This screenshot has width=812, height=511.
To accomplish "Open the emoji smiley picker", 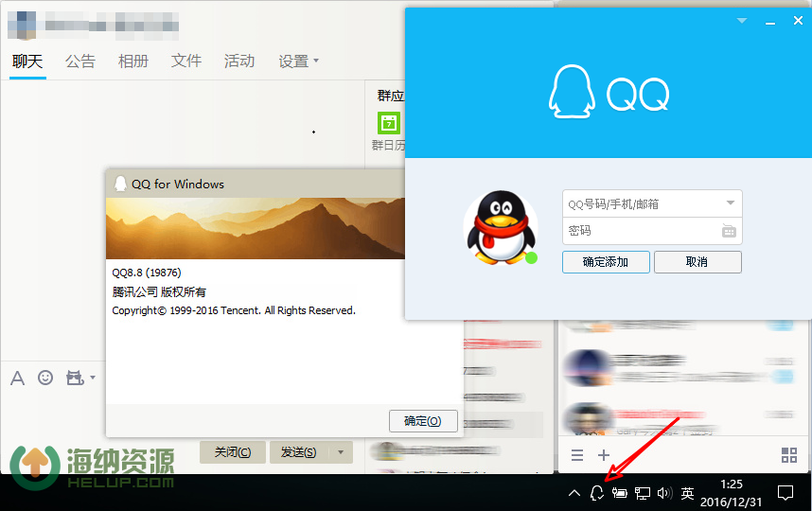I will coord(45,378).
